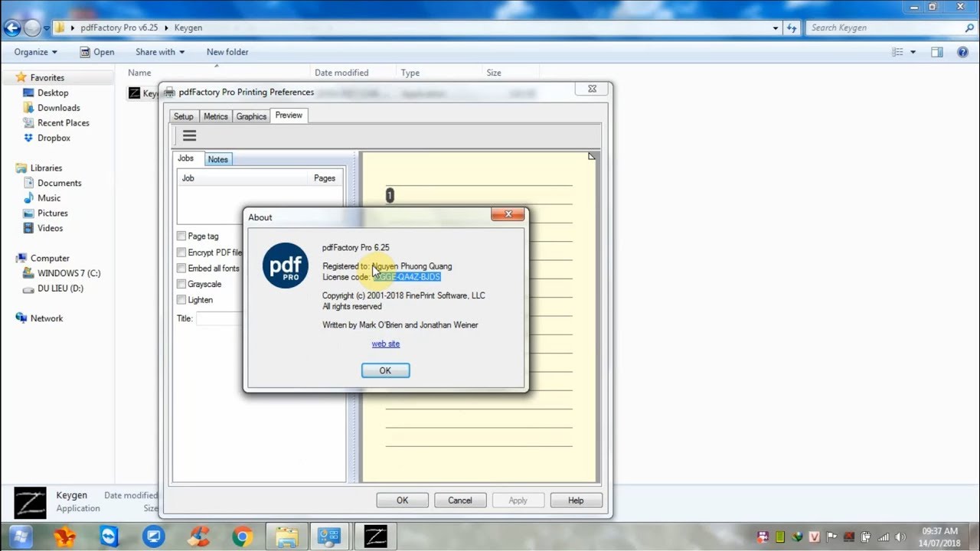Viewport: 980px width, 551px height.
Task: Click the Keygen file icon in file list
Action: pyautogui.click(x=135, y=93)
